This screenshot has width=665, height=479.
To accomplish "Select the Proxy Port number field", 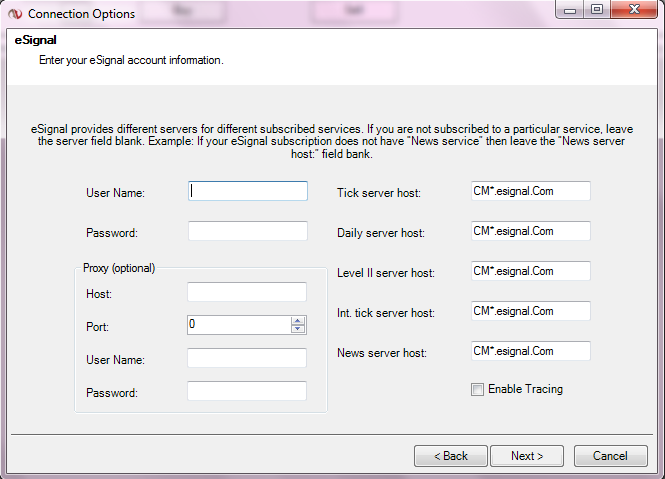I will tap(239, 325).
